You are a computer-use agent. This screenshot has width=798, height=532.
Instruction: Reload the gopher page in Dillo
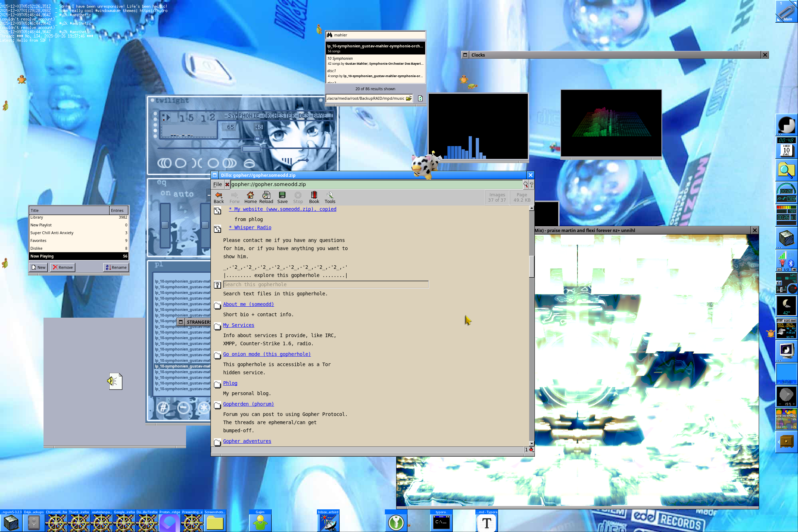tap(266, 197)
